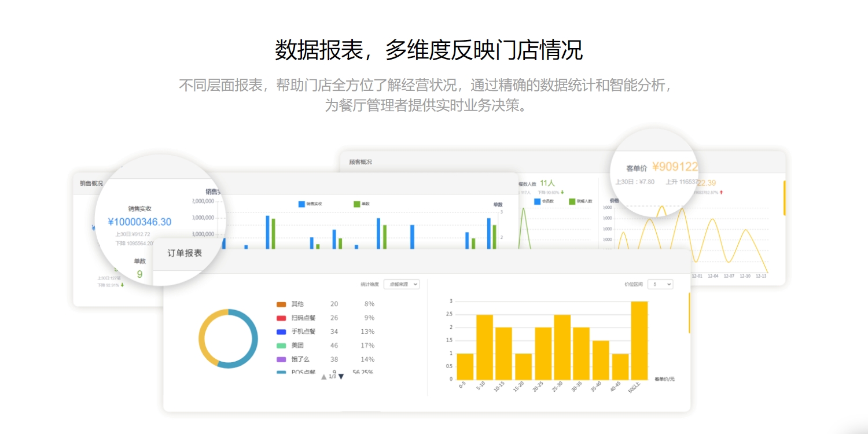Click the 订单报表 panel title
This screenshot has width=868, height=434.
[185, 253]
